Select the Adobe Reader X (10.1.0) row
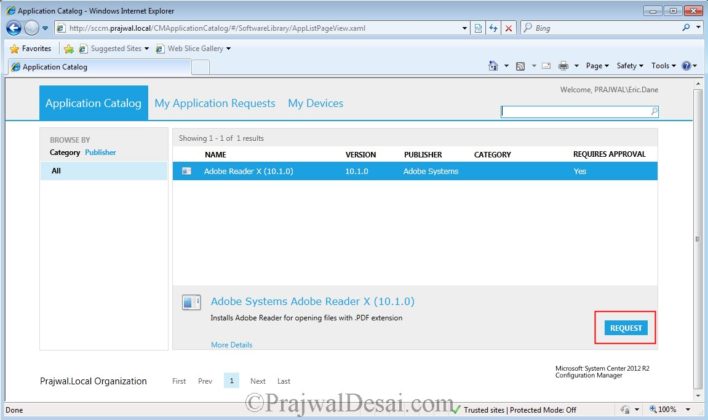Image resolution: width=708 pixels, height=420 pixels. [415, 171]
